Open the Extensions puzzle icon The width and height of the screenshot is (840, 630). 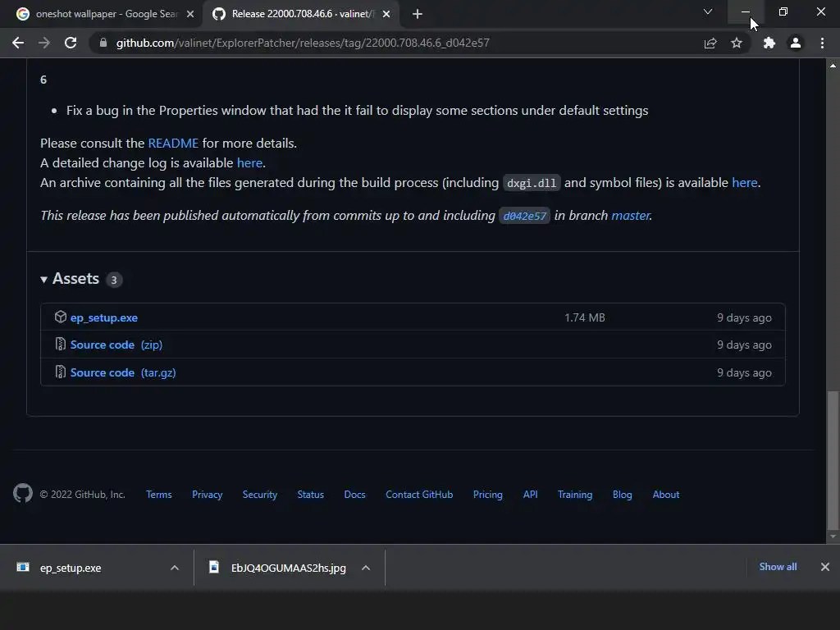[769, 43]
